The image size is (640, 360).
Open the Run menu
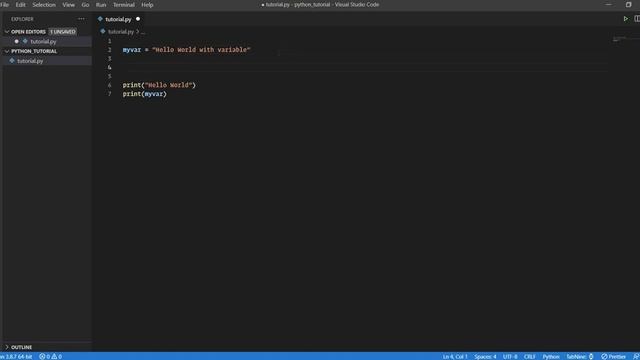coord(101,5)
